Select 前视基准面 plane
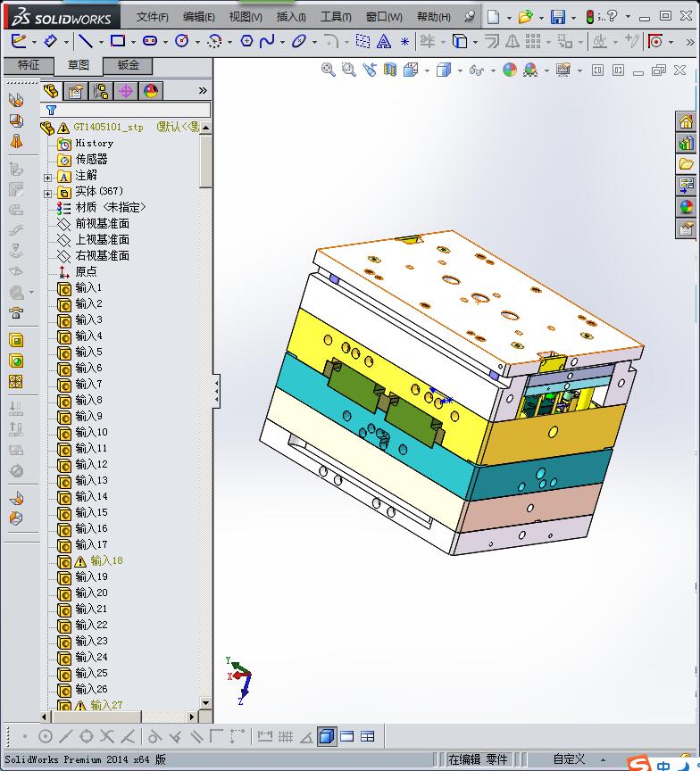 (103, 224)
